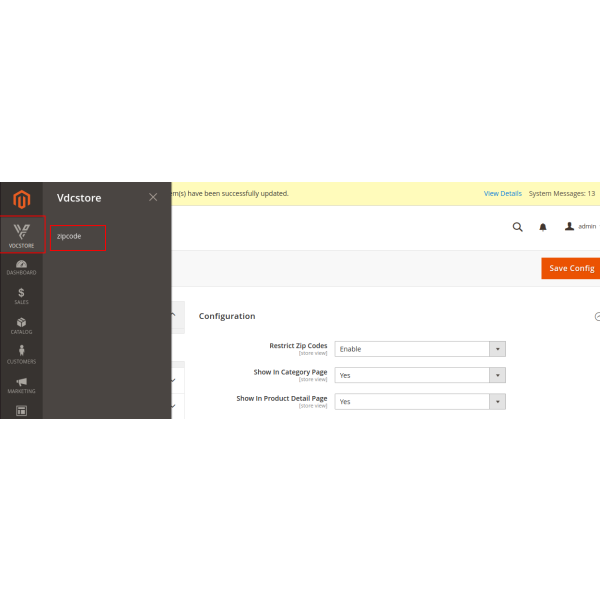Open the Catalog menu icon
This screenshot has height=600, width=600.
(21, 325)
